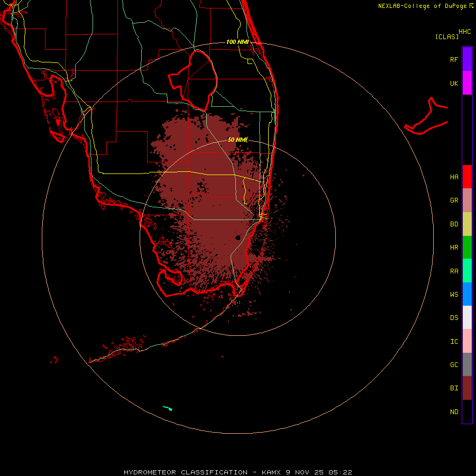Click the RF purple legend swatch
This screenshot has height=476, width=476.
[467, 59]
